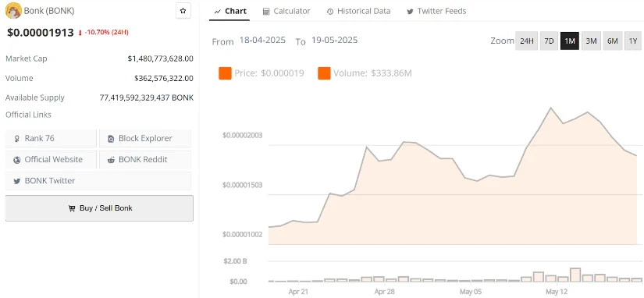The image size is (644, 298).
Task: Click the Volume value $362,576,322.00
Action: pos(163,78)
